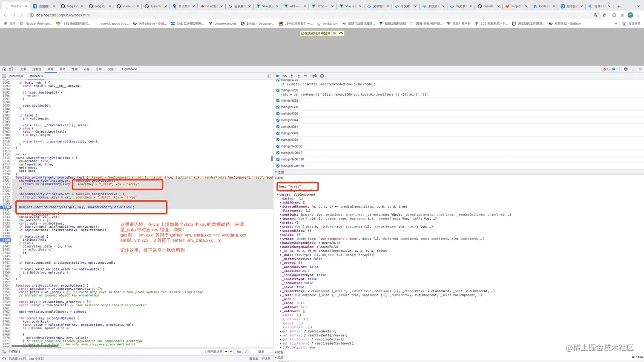Open DevTools settings gear
644x362 pixels.
(626, 69)
